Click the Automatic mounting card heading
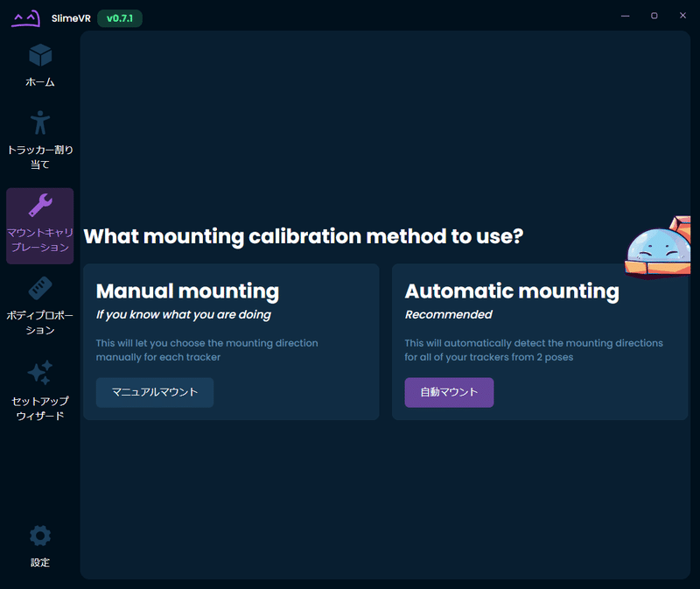700x589 pixels. (x=512, y=291)
